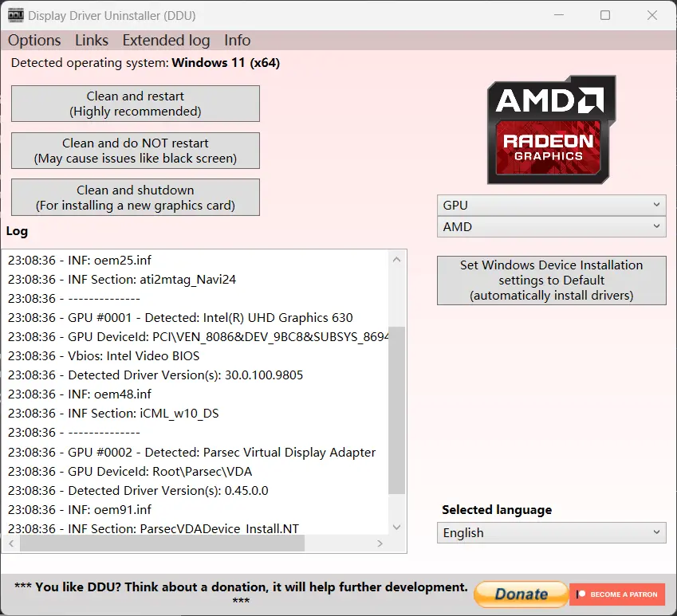Click Clean and restart (Highly recommended)
The width and height of the screenshot is (677, 616).
[x=135, y=104]
